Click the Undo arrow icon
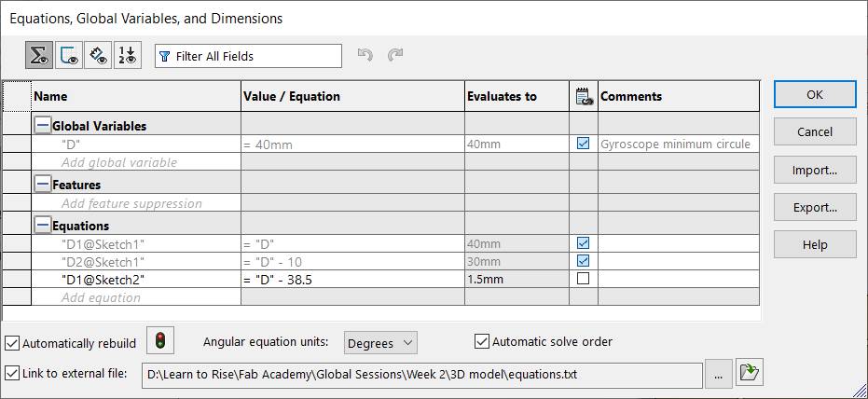Viewport: 868px width, 399px height. pos(365,56)
